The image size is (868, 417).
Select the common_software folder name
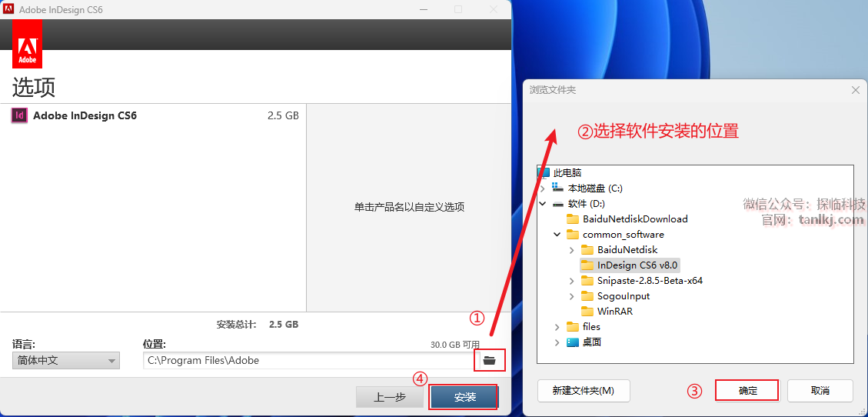[624, 234]
